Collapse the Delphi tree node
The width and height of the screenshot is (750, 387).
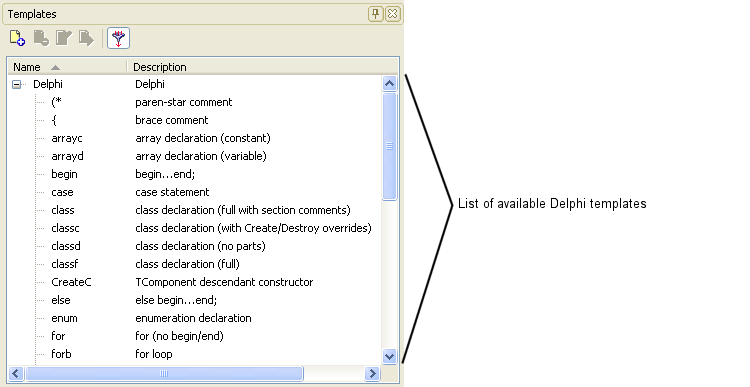point(16,85)
